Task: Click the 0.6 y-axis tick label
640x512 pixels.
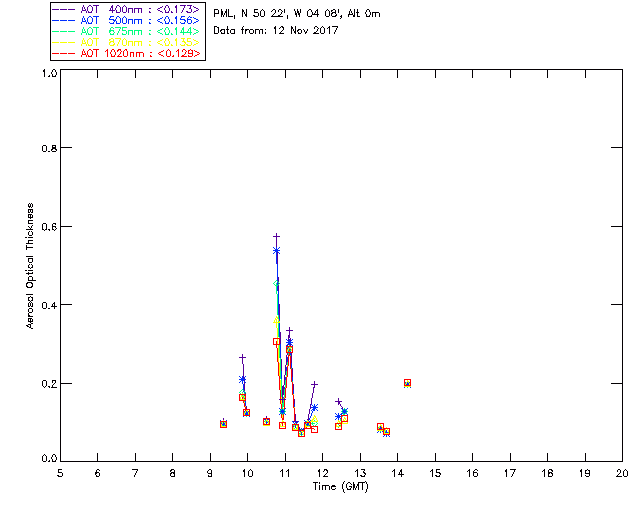Action: coord(49,227)
